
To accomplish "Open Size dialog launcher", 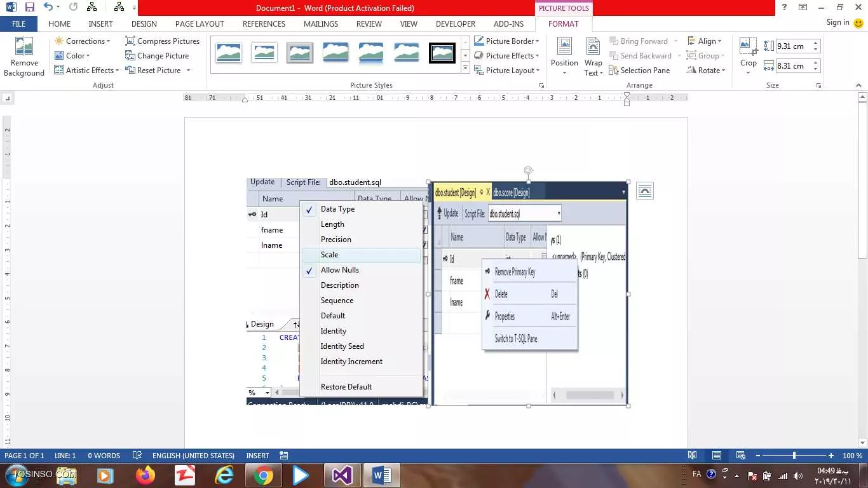I will [818, 85].
